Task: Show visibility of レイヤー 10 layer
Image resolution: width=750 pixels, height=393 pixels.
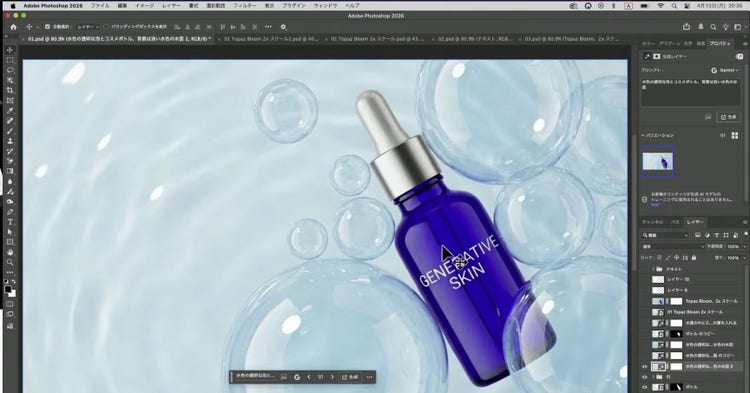Action: (644, 279)
